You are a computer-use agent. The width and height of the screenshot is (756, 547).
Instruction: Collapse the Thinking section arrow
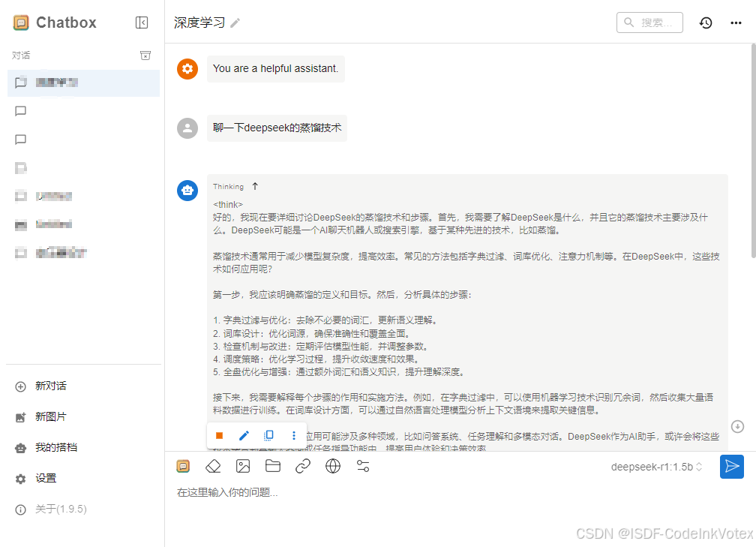coord(255,186)
